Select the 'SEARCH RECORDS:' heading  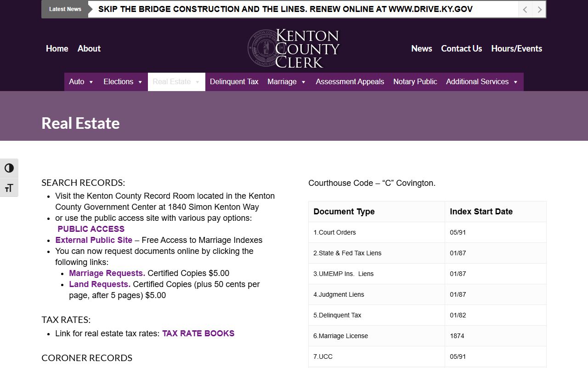point(83,183)
